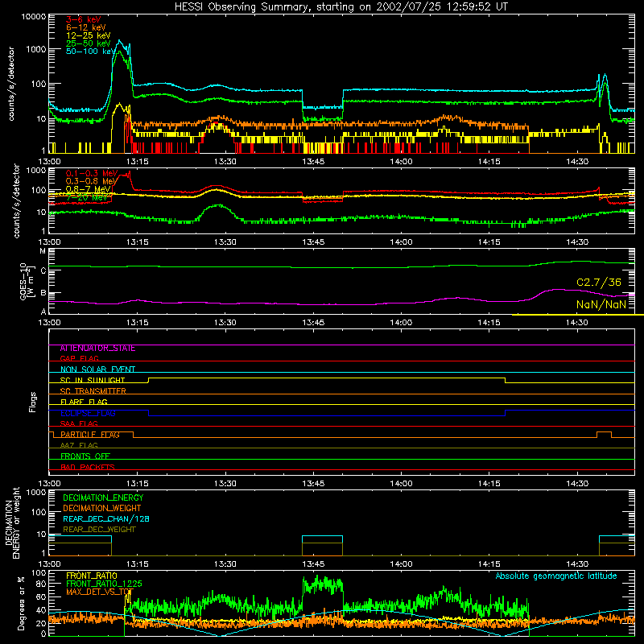Click the 'FRONT_RATIO_1225' legend label
The width and height of the screenshot is (644, 644).
[104, 584]
